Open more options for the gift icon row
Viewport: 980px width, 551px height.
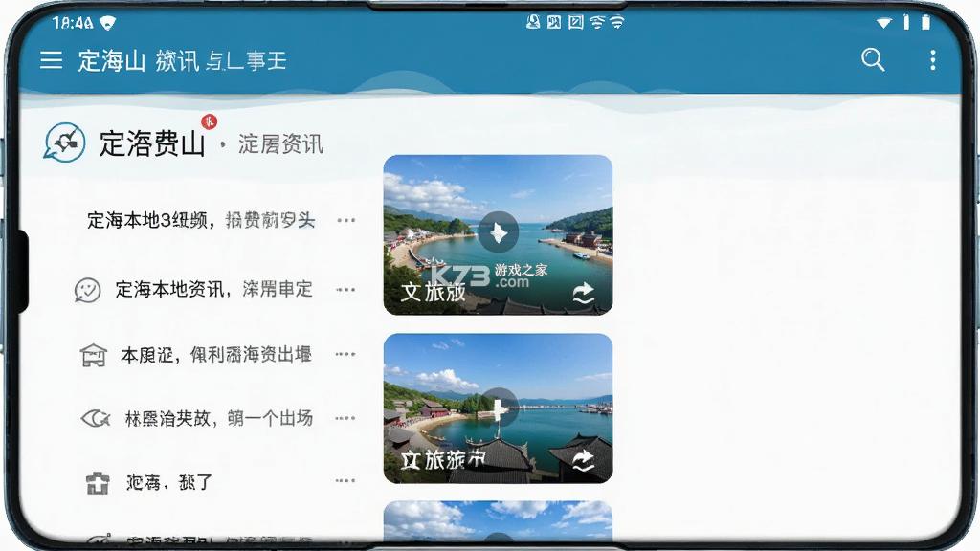click(345, 480)
